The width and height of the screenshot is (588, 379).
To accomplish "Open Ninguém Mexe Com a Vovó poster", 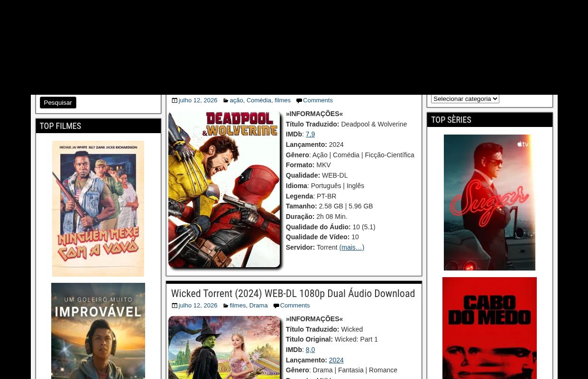I will [x=98, y=208].
